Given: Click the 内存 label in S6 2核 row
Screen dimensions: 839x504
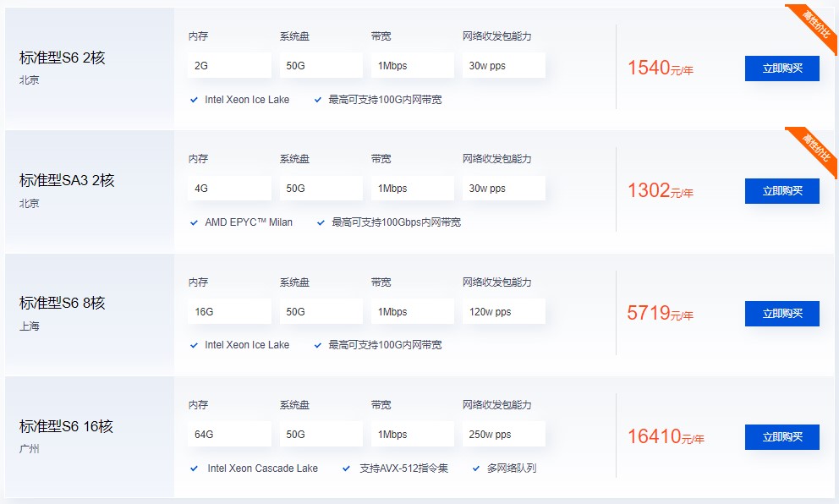Looking at the screenshot, I should [x=199, y=36].
